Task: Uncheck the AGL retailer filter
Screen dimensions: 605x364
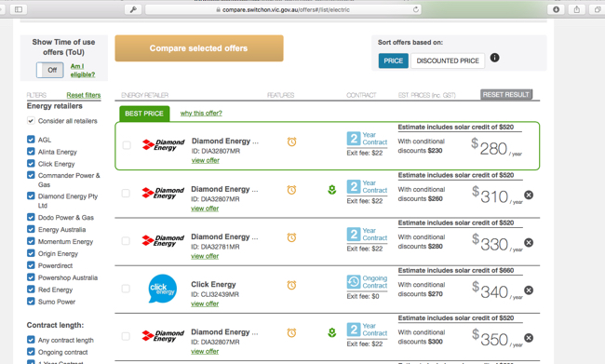Action: [31, 140]
